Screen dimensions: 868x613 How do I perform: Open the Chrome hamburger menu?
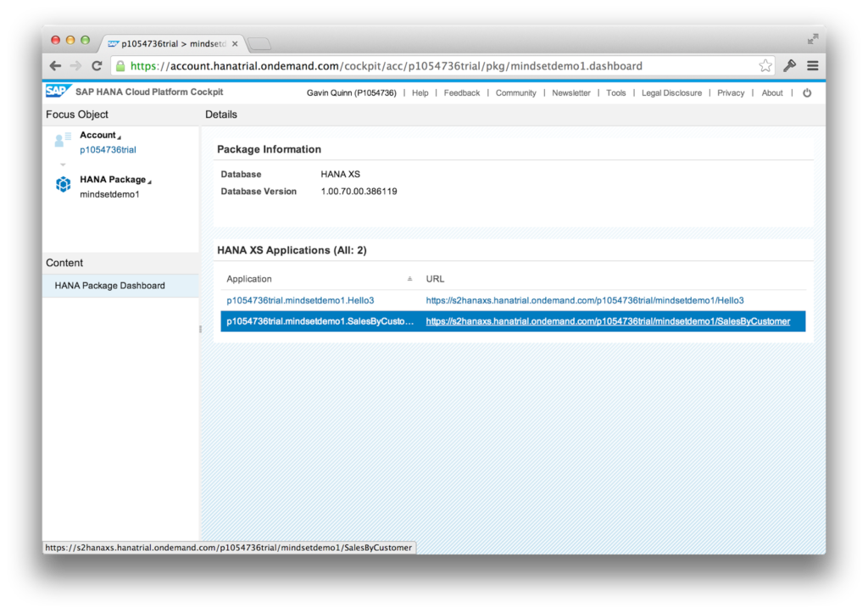(813, 66)
